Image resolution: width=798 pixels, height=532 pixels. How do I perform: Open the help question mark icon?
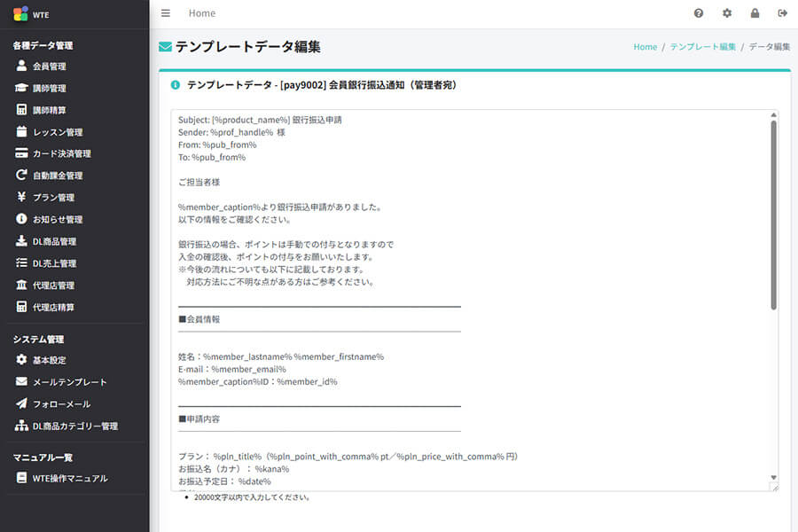tap(699, 12)
